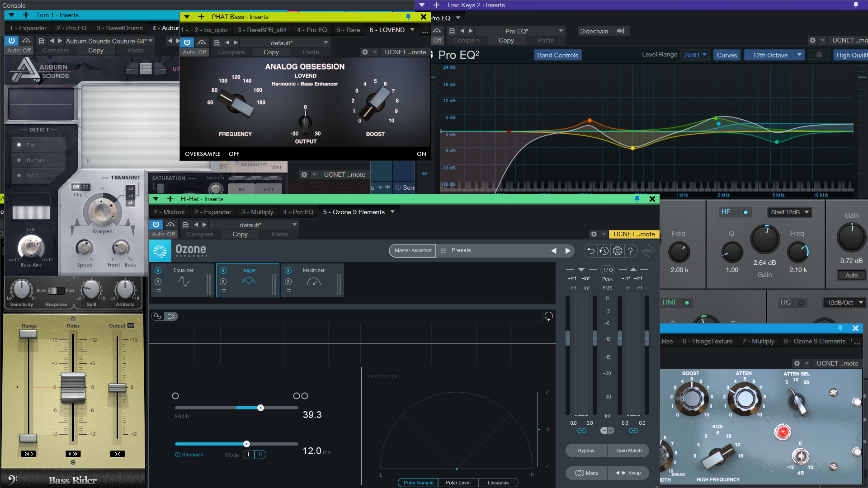Switch to 3 - SweetDrums tab in Tom 1
The height and width of the screenshot is (488, 868).
tap(119, 28)
